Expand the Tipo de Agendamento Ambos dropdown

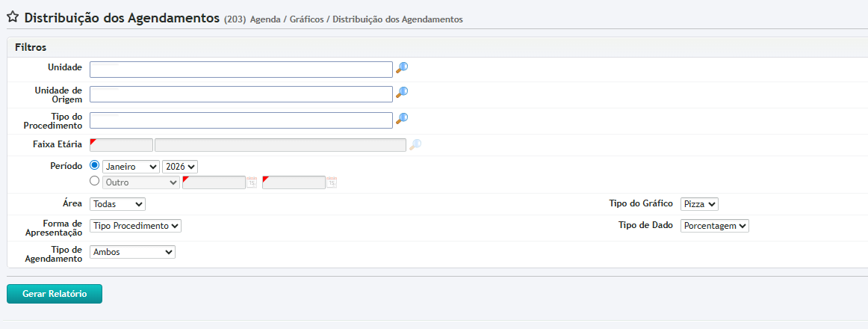(132, 252)
